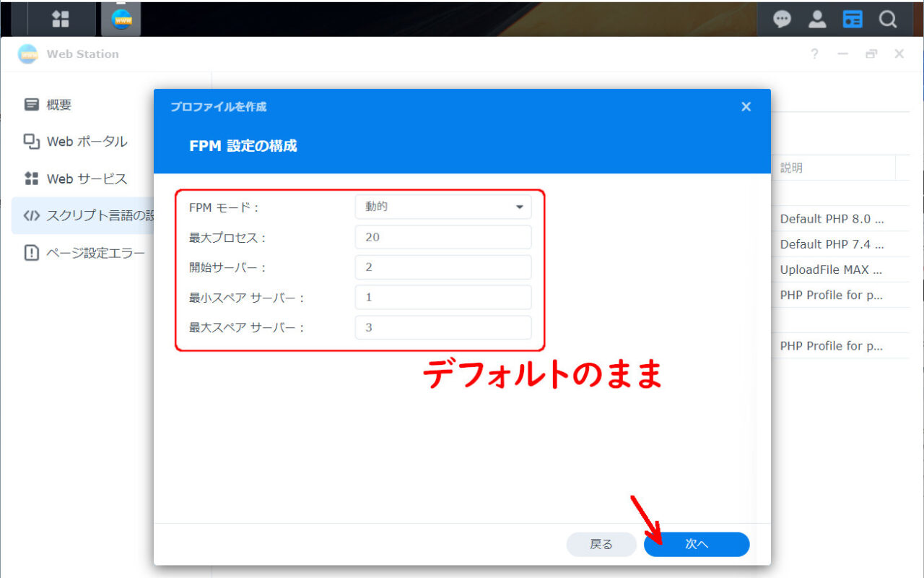Click the 最大プロセス input field
924x578 pixels.
coord(443,237)
